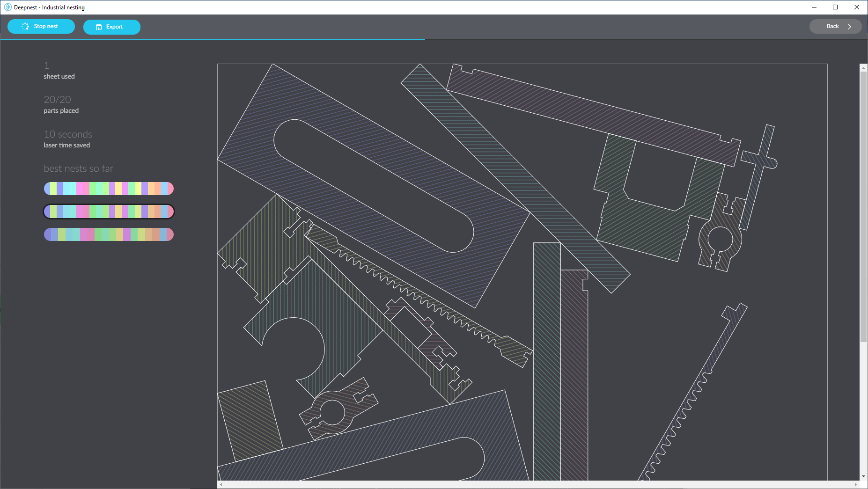Viewport: 868px width, 489px height.
Task: Click the export icon beside Export label
Action: coord(99,27)
